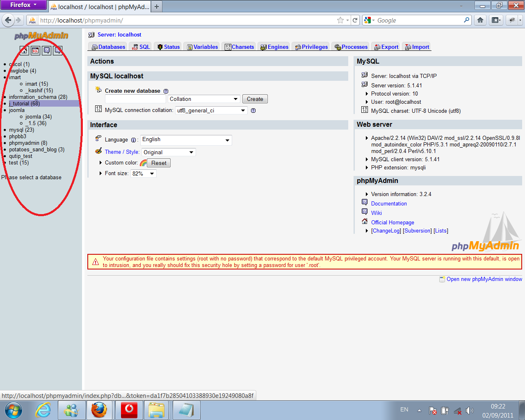525x420 pixels.
Task: Open the Firefox bookmarks toolbar button
Action: 496,20
